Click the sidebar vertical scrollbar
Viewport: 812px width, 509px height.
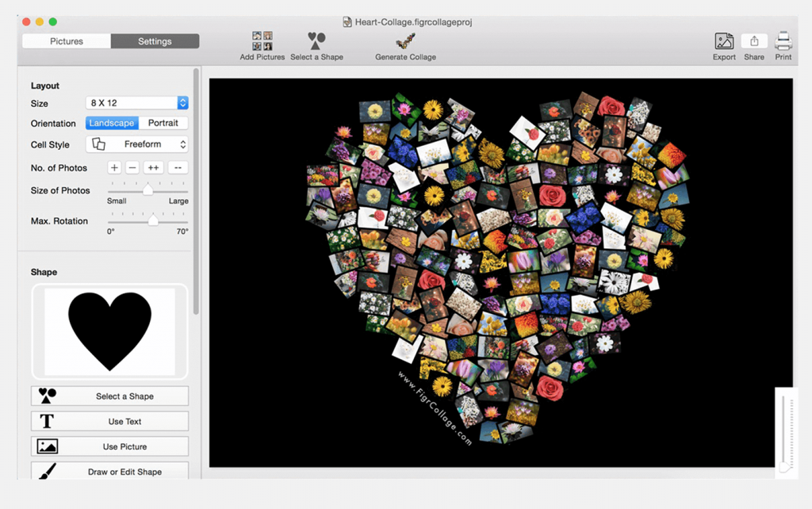(x=196, y=192)
